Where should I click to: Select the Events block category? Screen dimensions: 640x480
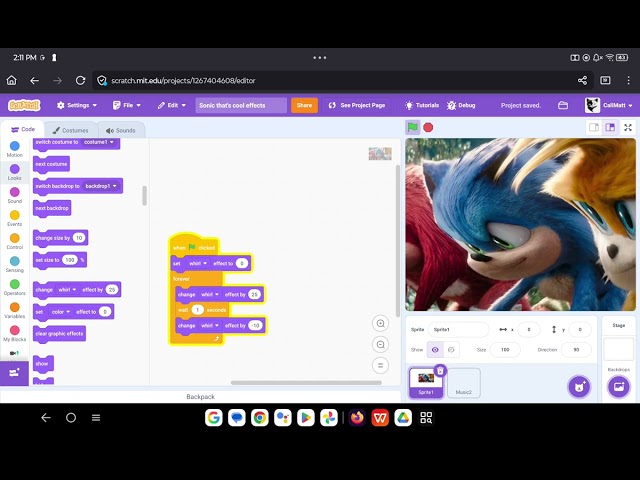[15, 218]
